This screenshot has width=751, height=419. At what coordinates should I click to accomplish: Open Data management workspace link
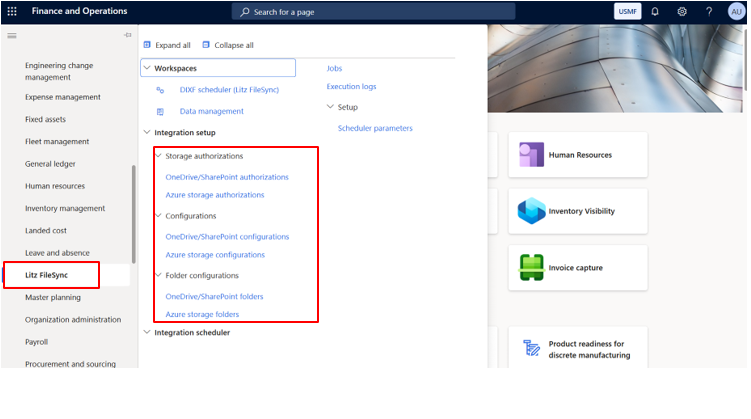(x=212, y=112)
